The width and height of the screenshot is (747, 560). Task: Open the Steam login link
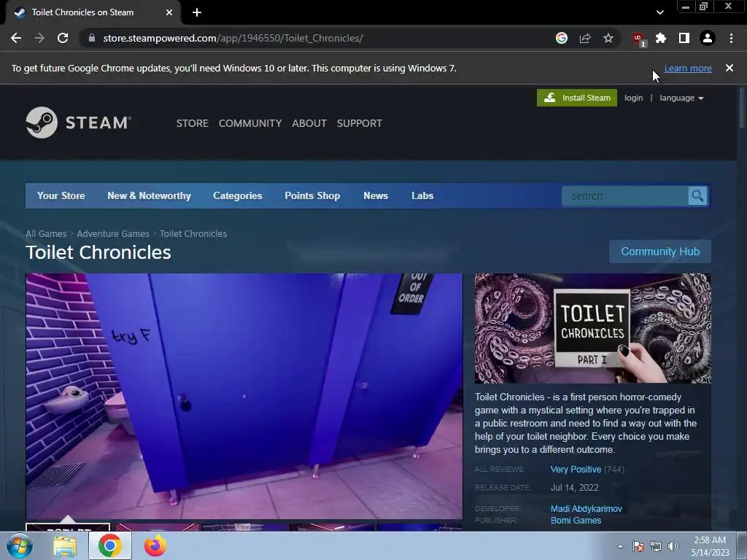(634, 98)
